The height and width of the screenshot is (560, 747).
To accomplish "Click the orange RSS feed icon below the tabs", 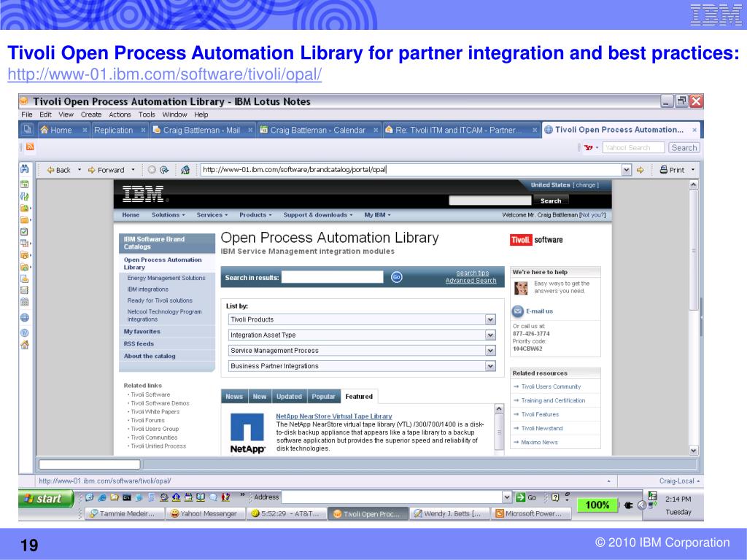I will point(30,147).
